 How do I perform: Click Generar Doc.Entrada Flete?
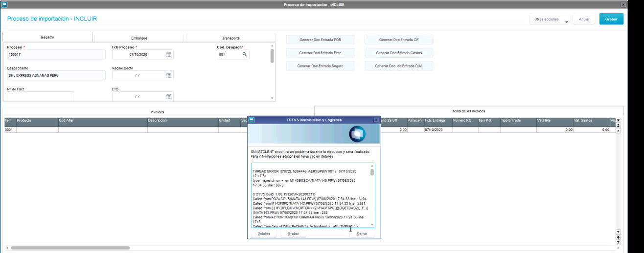click(x=320, y=53)
